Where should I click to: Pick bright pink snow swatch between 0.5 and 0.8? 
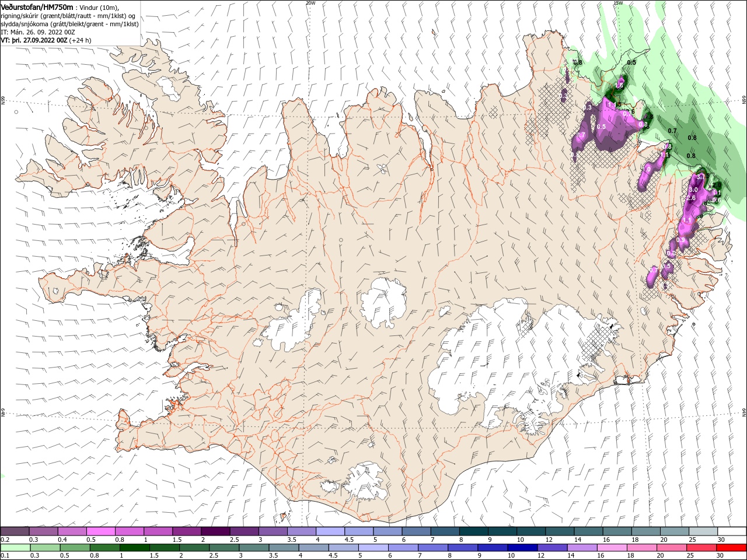point(101,531)
